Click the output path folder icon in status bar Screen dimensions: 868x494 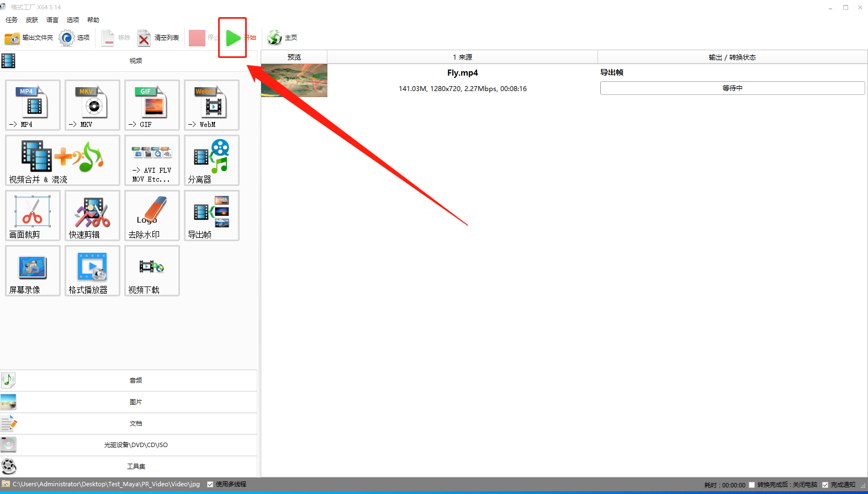pyautogui.click(x=6, y=484)
